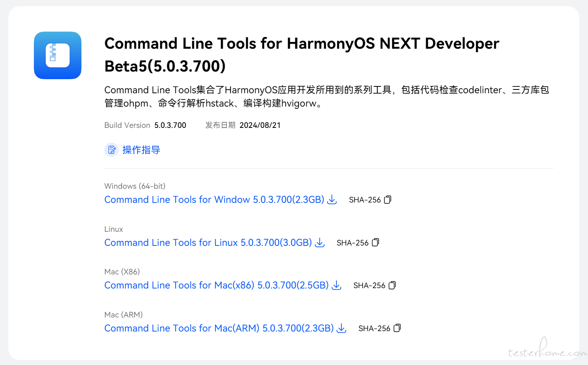The width and height of the screenshot is (588, 365).
Task: Click download arrow icon for Linux package
Action: coord(320,242)
